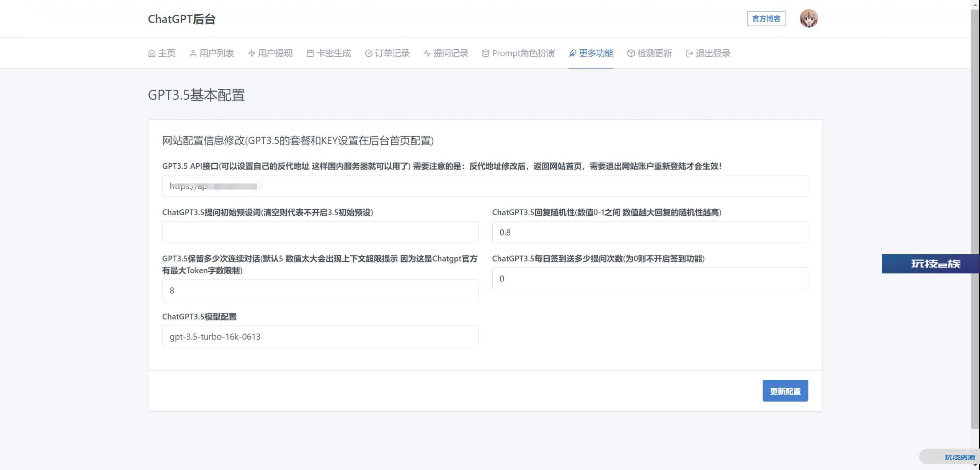Open 卡密生成 navigation item
Image resolution: width=980 pixels, height=470 pixels.
(329, 53)
